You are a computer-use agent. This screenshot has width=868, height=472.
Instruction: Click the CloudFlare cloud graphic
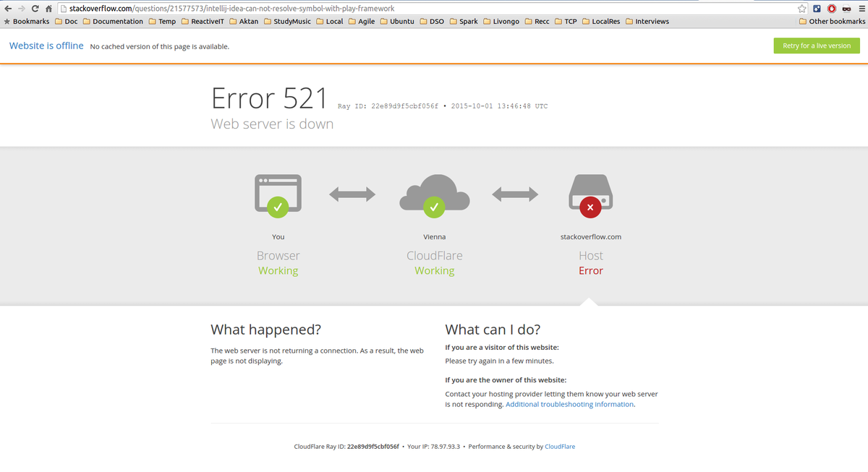434,195
